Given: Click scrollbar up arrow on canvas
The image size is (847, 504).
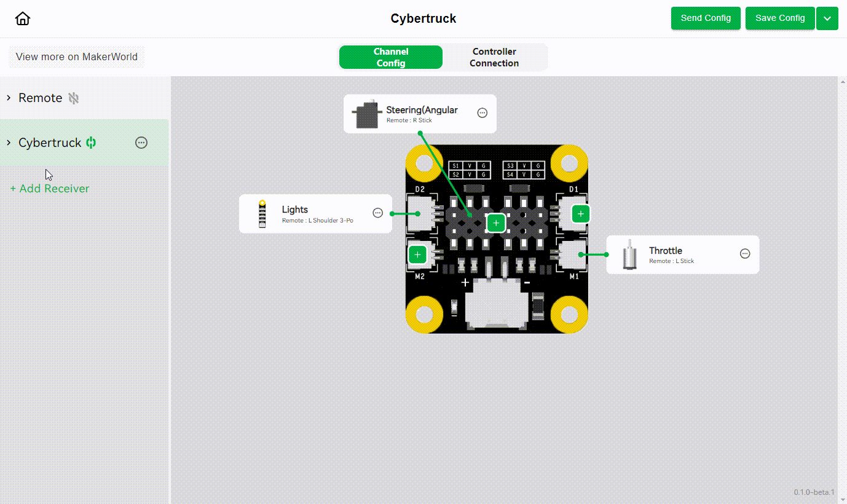Looking at the screenshot, I should coord(842,81).
